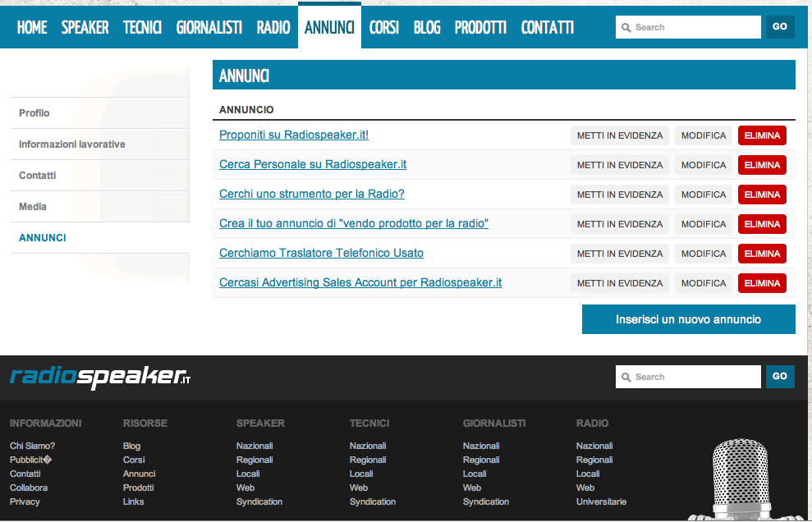Image resolution: width=812 pixels, height=522 pixels.
Task: Open Regionali under the footer Tecnici column
Action: 368,460
